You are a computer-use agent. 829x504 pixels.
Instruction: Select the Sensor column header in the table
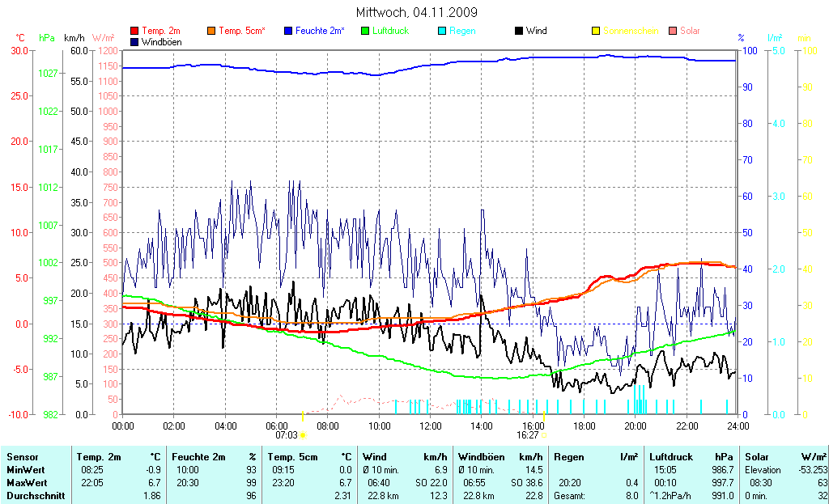[22, 457]
